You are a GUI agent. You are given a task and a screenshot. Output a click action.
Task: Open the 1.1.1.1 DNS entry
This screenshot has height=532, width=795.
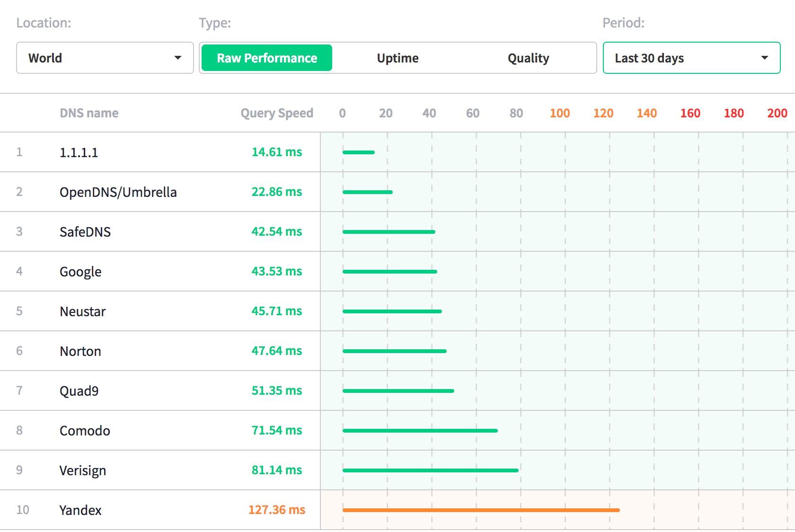pyautogui.click(x=79, y=152)
